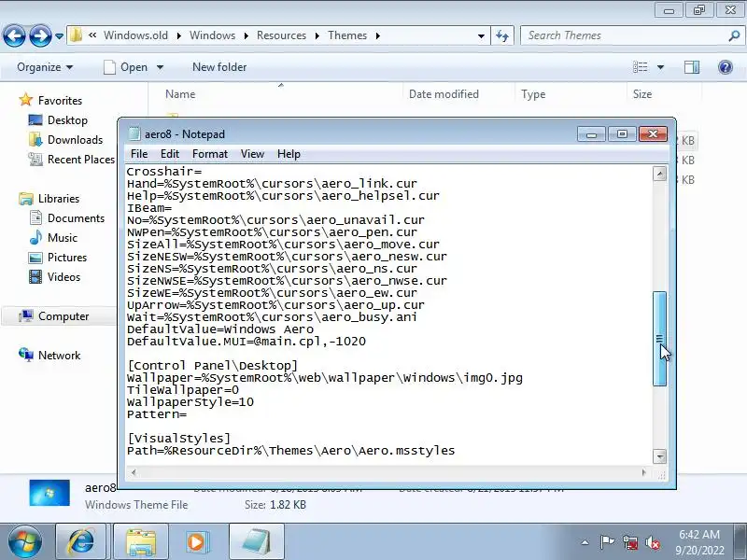The image size is (747, 560).
Task: Close the aero8 Notepad window
Action: point(653,134)
